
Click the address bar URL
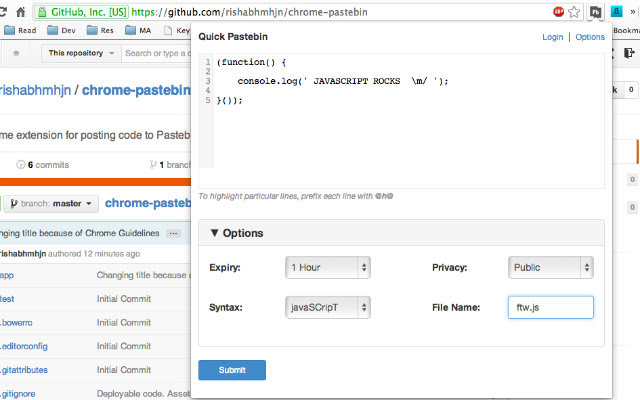coord(249,12)
